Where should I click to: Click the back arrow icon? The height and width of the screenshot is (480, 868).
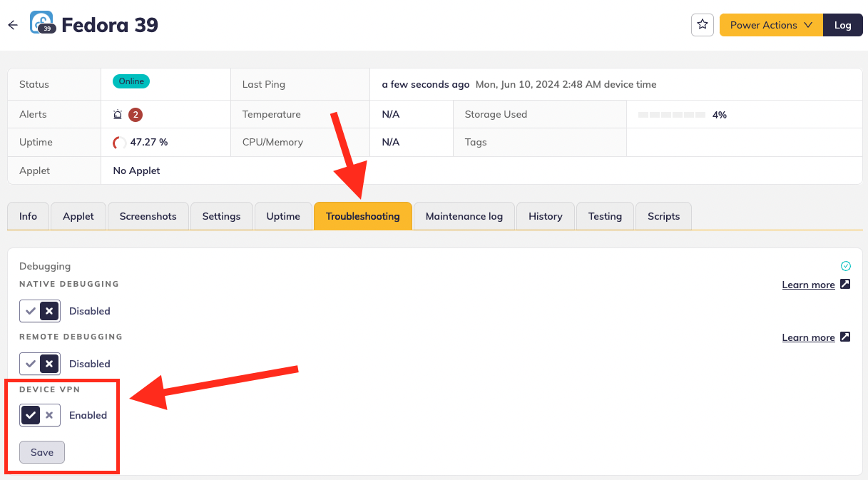pyautogui.click(x=13, y=25)
